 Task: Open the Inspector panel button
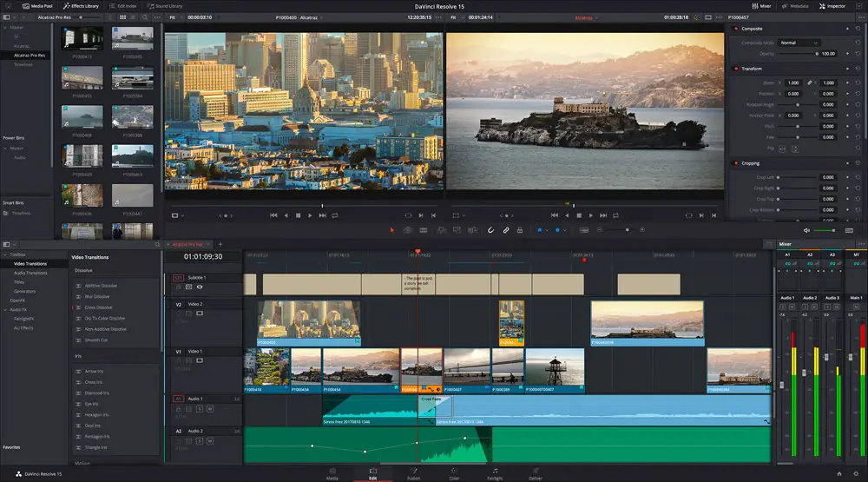[832, 6]
